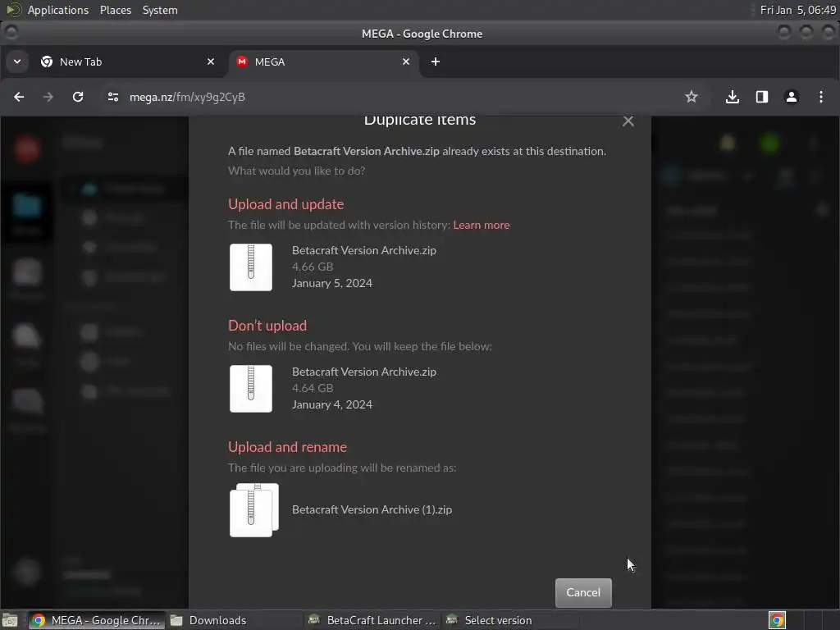Choose Upload and rename option
Screen dimensions: 840x630
[288, 447]
